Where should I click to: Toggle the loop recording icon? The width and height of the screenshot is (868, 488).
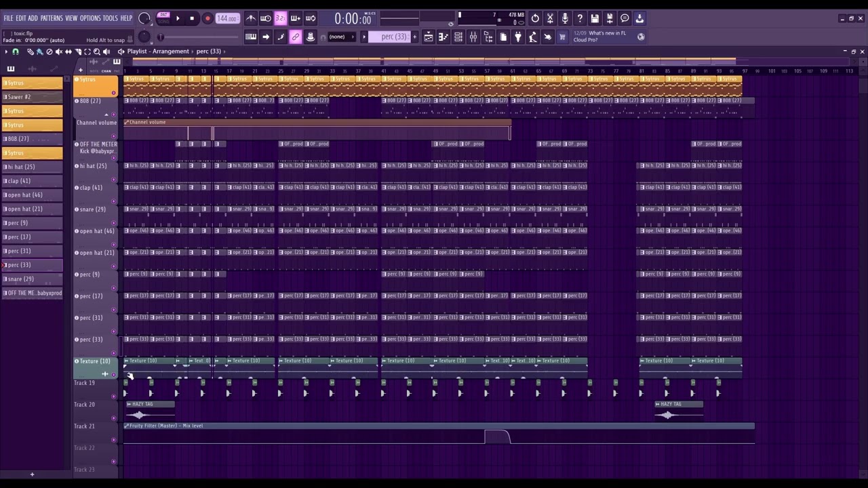point(311,18)
